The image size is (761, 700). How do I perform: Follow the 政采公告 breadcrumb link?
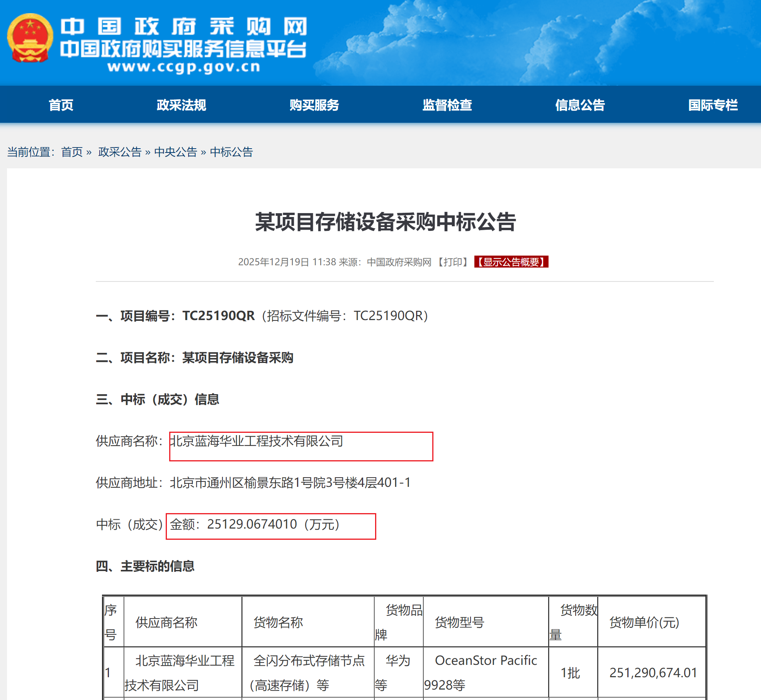click(120, 152)
